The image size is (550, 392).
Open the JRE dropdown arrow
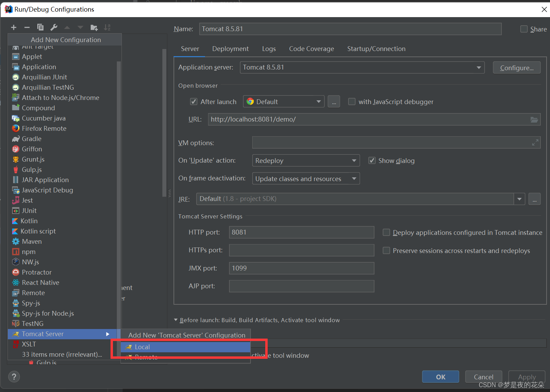[520, 199]
